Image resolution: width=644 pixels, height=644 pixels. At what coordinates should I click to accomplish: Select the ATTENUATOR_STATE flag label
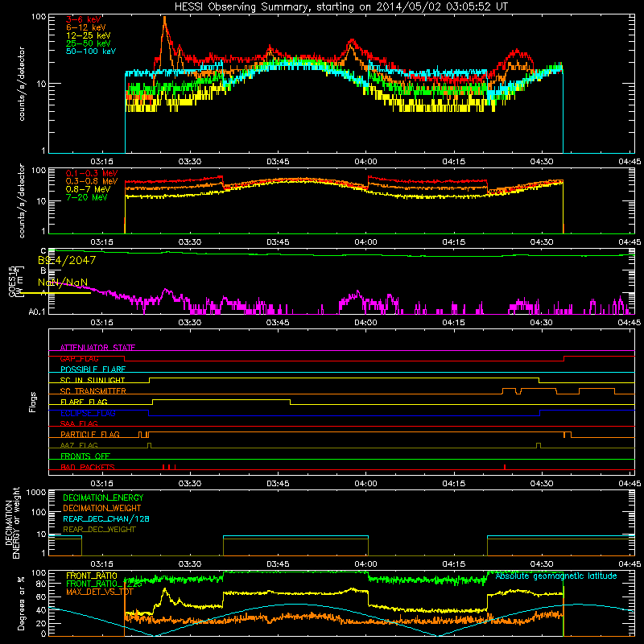pyautogui.click(x=97, y=348)
